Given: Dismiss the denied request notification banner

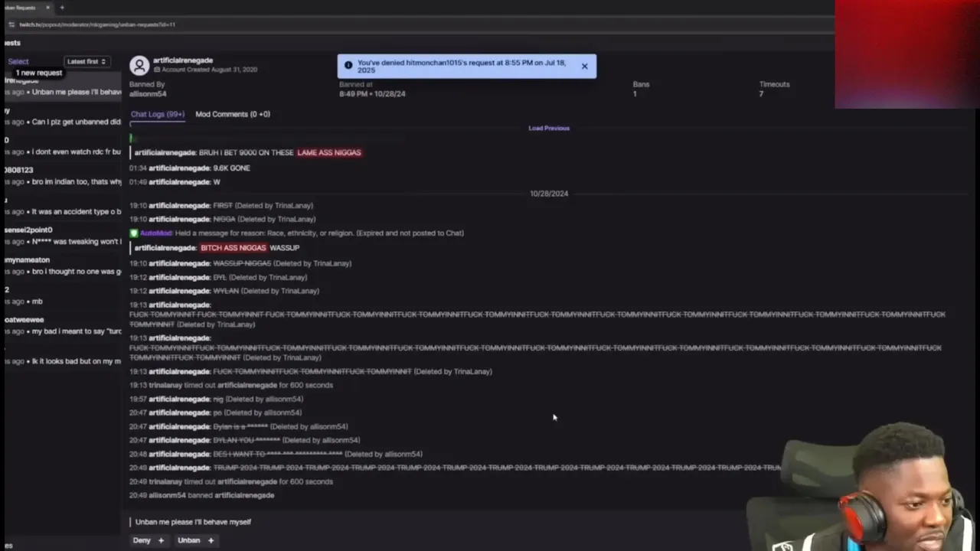Looking at the screenshot, I should (584, 67).
